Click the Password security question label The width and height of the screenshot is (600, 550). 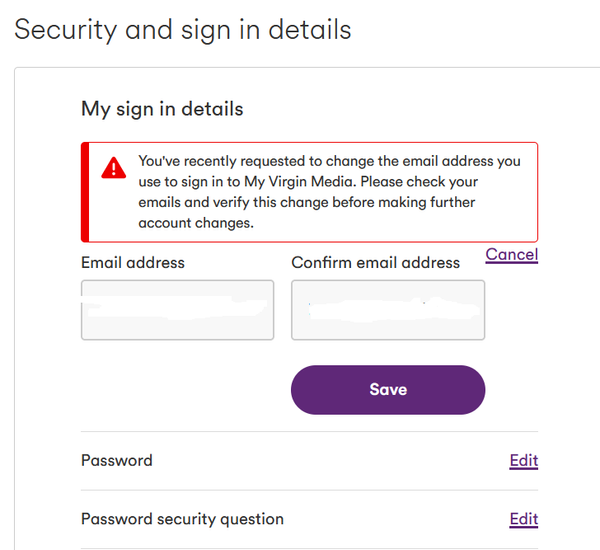click(x=183, y=519)
